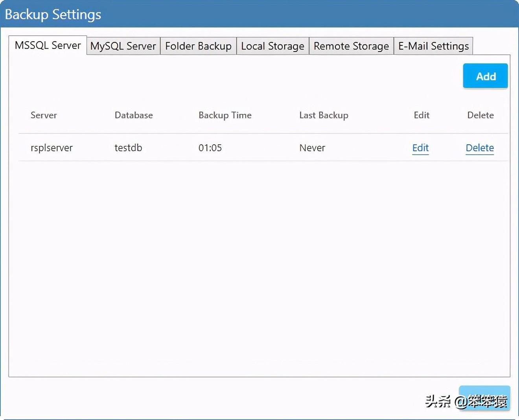Click the Edit column header

click(x=421, y=115)
